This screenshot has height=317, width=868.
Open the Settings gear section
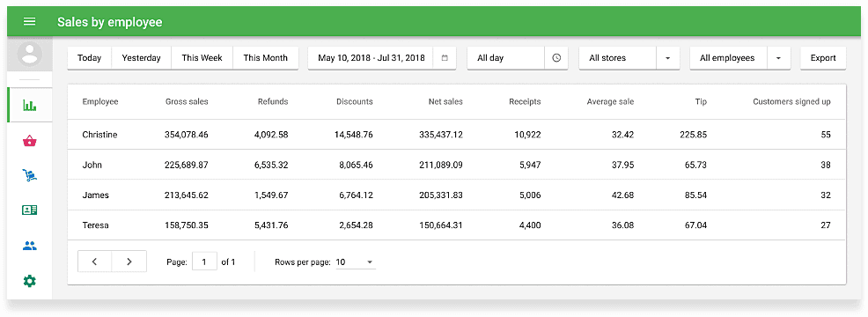(29, 281)
